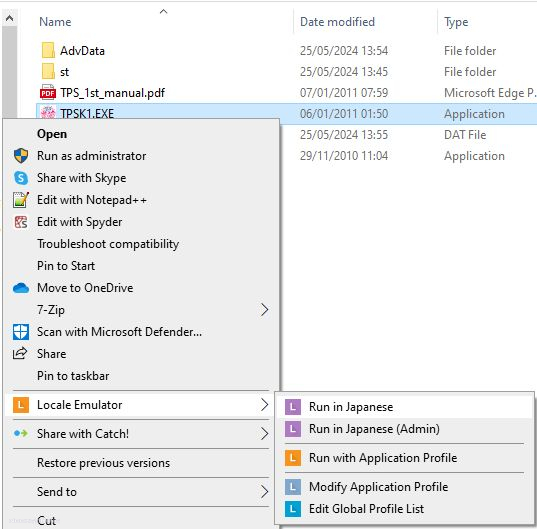
Task: Click the OneDrive cloud icon
Action: click(21, 288)
